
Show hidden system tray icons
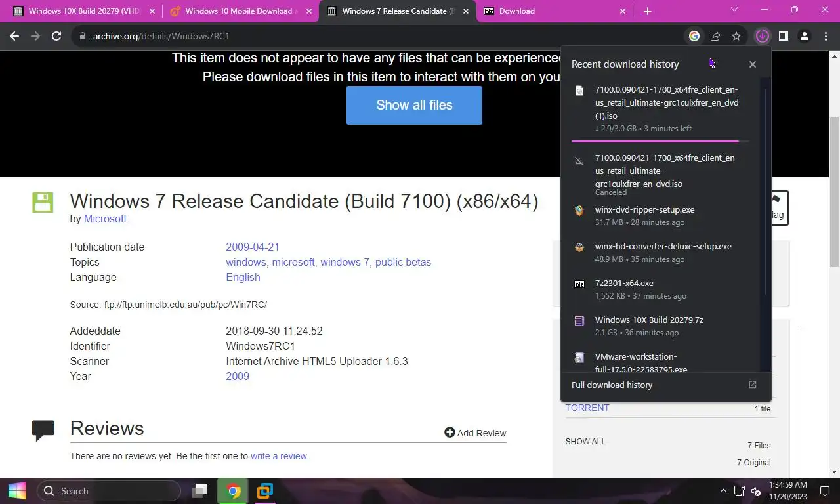723,491
